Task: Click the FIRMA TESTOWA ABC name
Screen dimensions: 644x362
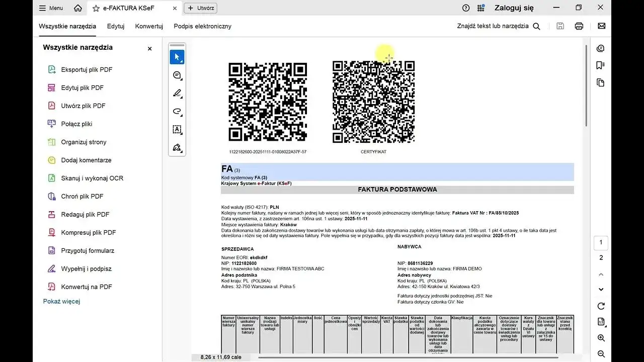Action: point(300,269)
